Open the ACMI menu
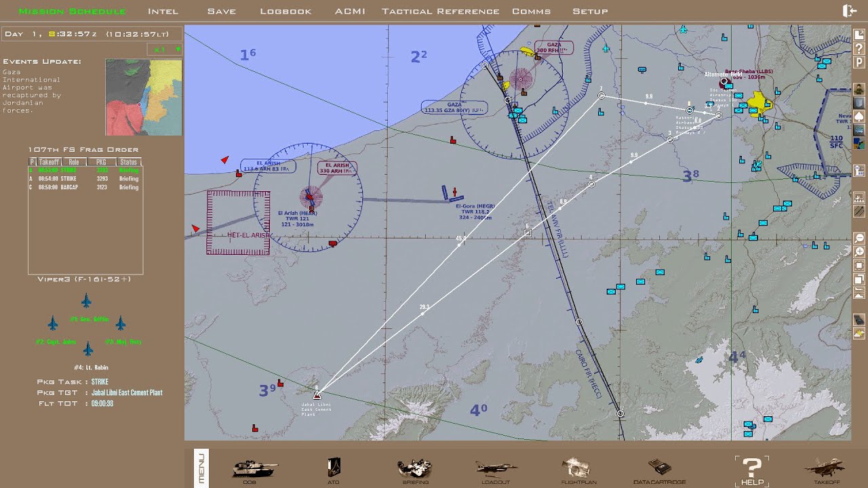Viewport: 868px width, 488px height. 350,12
